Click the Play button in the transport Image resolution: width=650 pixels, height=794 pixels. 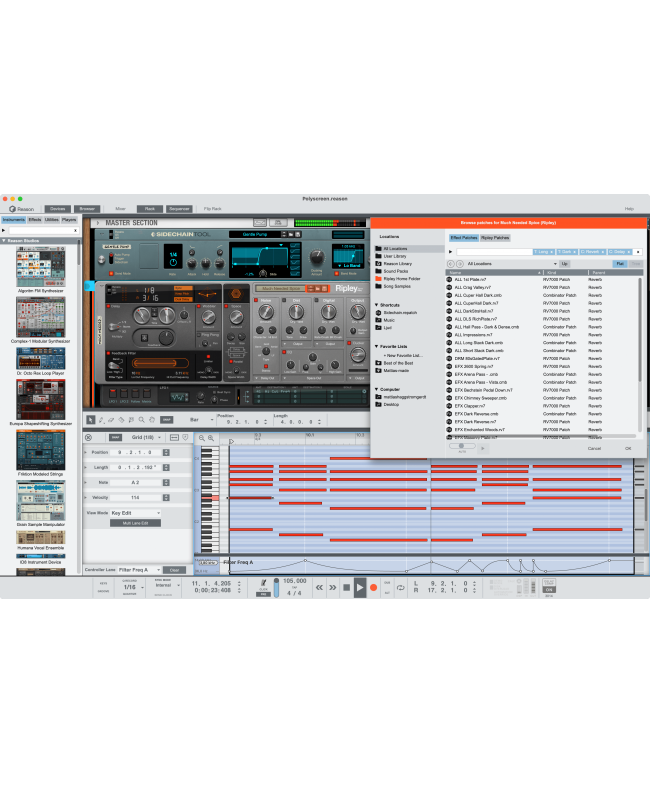click(360, 587)
